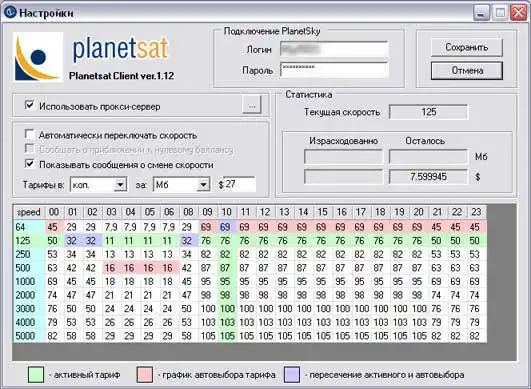Click the Израсходованно Мб field
Viewport: 531px width, 389px height.
343,157
